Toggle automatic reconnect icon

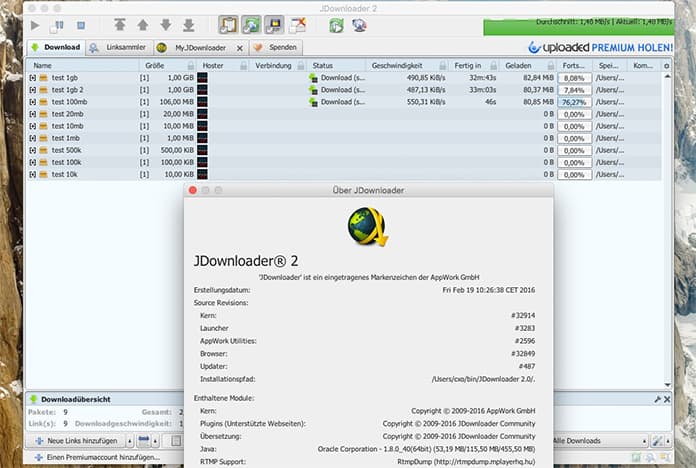click(x=251, y=25)
